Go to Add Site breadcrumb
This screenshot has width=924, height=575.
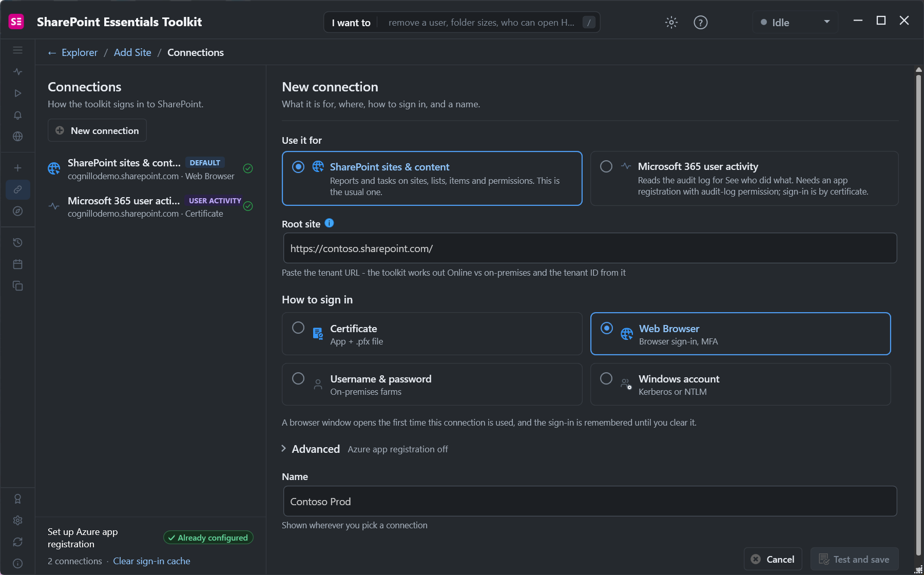pos(132,52)
